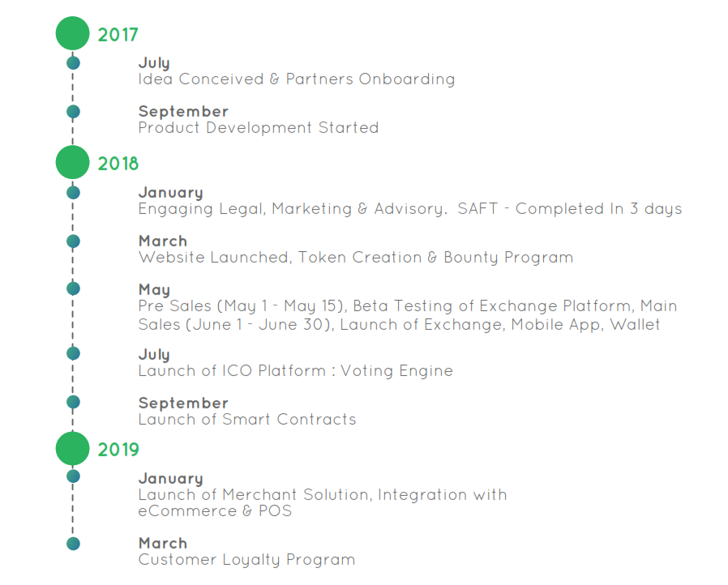Image resolution: width=728 pixels, height=585 pixels.
Task: Click 'Launch of Smart Contracts' text
Action: coord(247,420)
